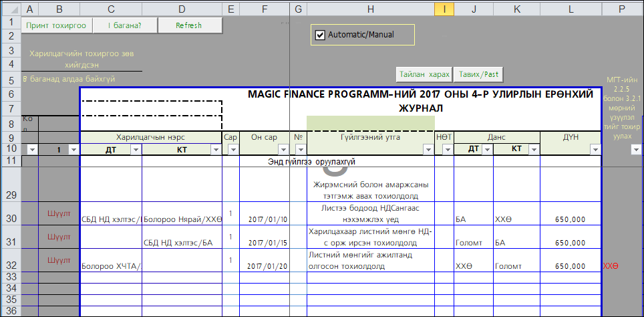Select column L header
This screenshot has width=644, height=317.
click(x=571, y=9)
